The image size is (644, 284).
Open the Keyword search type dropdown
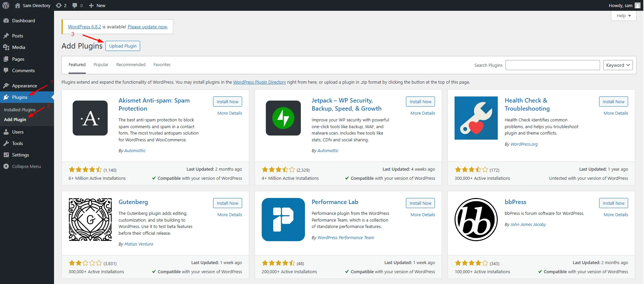click(618, 65)
